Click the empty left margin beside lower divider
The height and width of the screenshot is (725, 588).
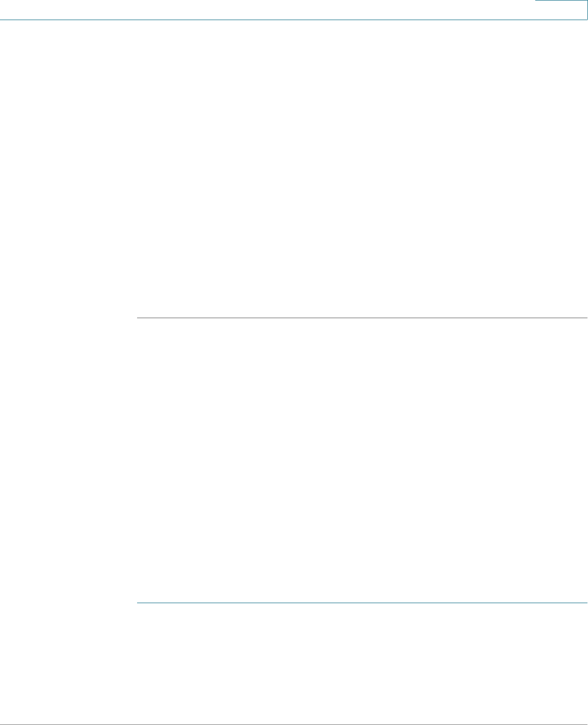68,603
